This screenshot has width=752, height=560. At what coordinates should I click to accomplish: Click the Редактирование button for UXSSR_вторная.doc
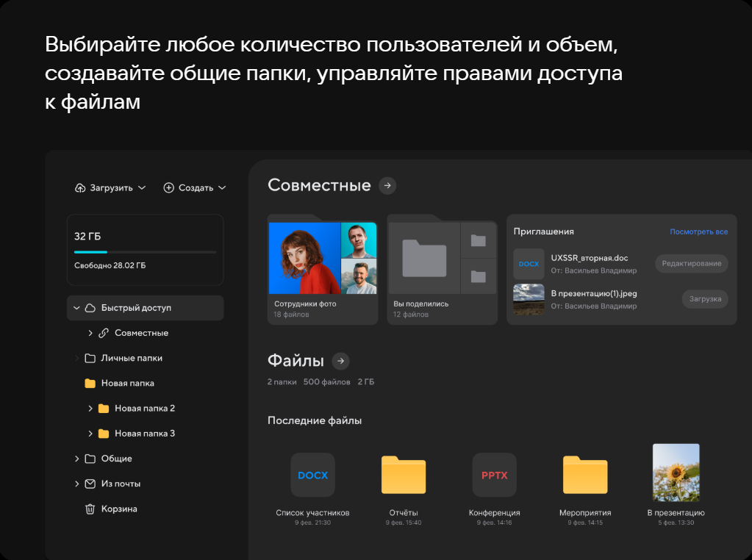[x=692, y=263]
